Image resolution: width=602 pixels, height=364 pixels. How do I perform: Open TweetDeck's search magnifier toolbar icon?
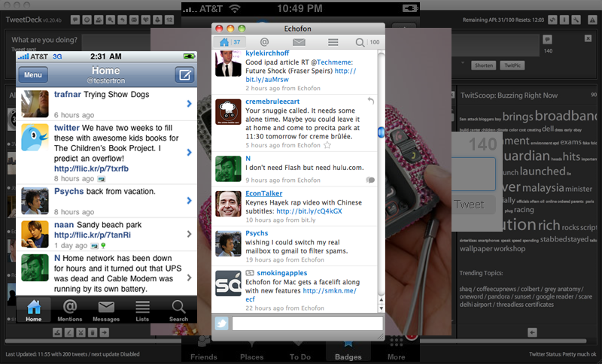[110, 20]
